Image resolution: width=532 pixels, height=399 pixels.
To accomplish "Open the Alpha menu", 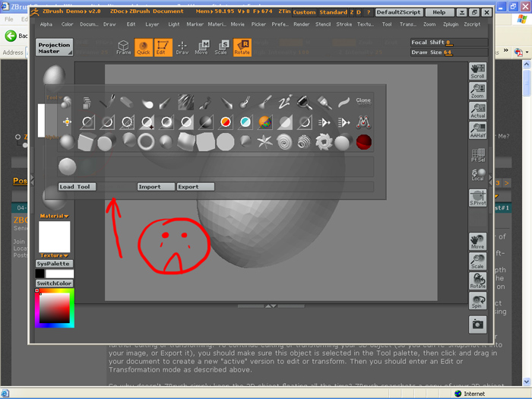I will (x=46, y=24).
